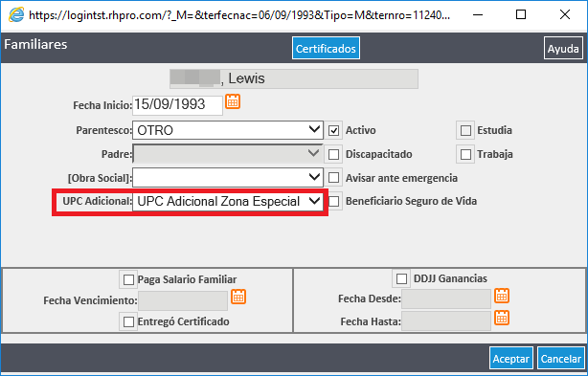Click the disabled Padre dropdown

click(x=228, y=154)
